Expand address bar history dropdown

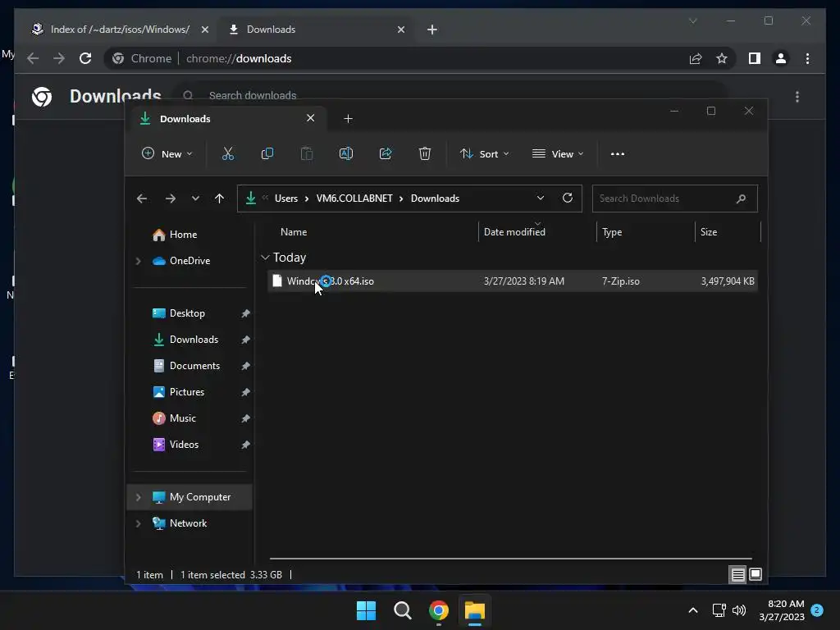[541, 199]
